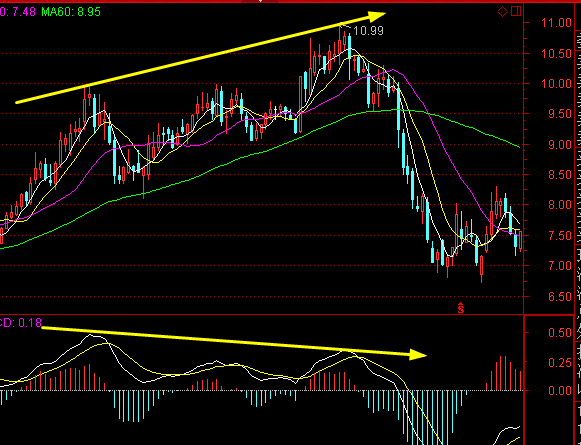Expand the top center pull-down arrow handle
This screenshot has height=445, width=581.
(260, 1)
